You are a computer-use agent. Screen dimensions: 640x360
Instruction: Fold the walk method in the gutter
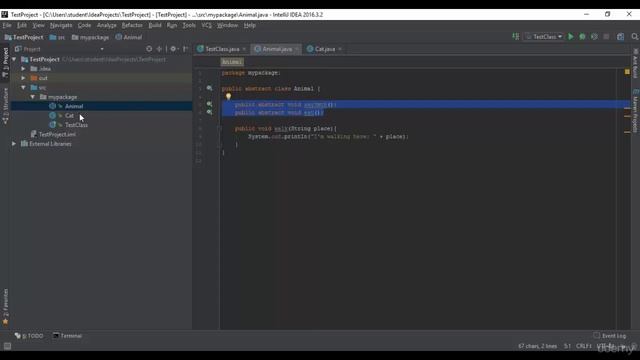click(219, 128)
